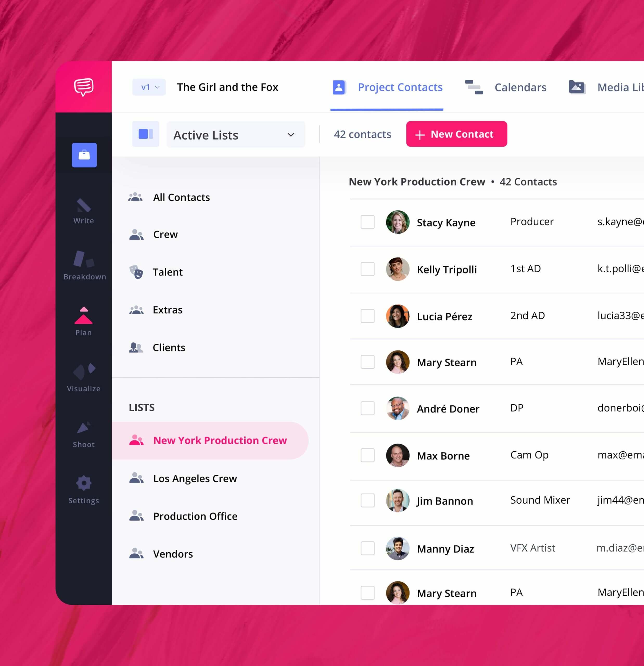644x666 pixels.
Task: Click the briefcase icon in sidebar
Action: (x=84, y=156)
